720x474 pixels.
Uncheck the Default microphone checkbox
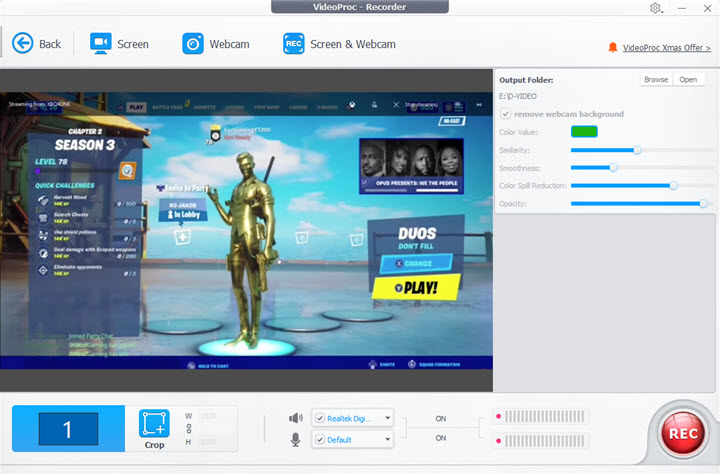[x=320, y=440]
